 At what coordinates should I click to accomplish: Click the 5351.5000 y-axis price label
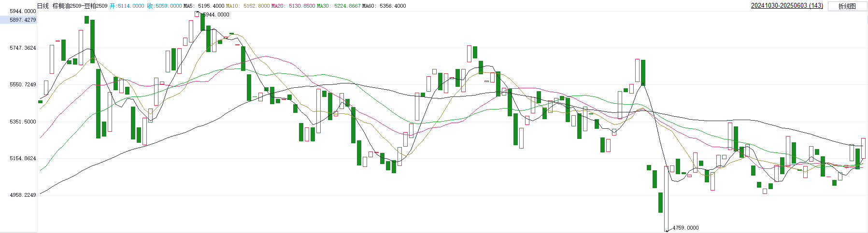(x=23, y=122)
